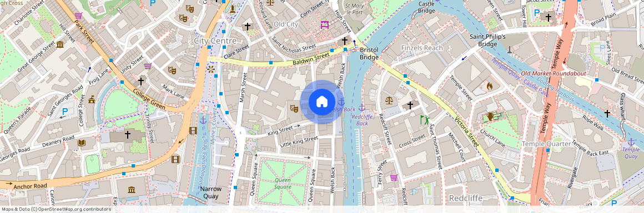Click the Victoria Street label
Screen dimensions: 644x213
(x=467, y=132)
